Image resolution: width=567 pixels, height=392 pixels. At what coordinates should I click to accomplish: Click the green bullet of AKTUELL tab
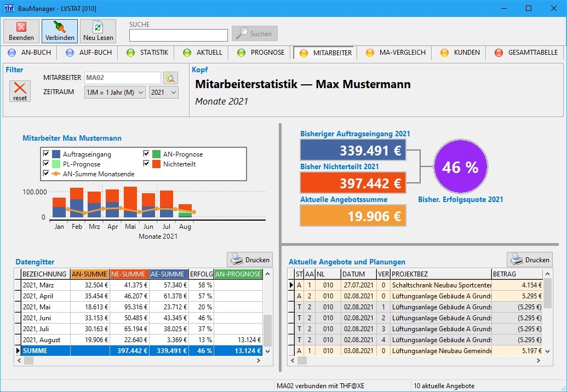coord(187,53)
